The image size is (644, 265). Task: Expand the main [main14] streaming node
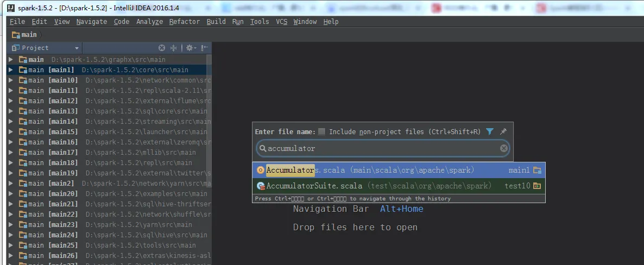(x=11, y=122)
